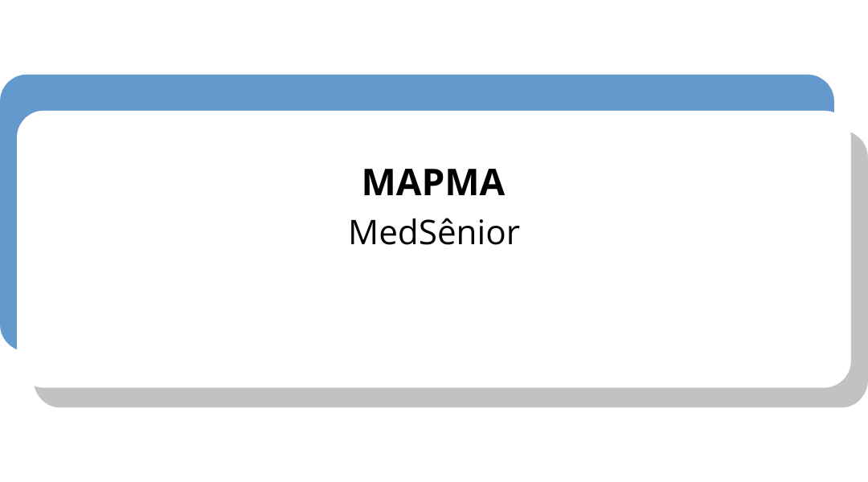Click the blue strip left of the card
Image resolution: width=868 pixels, height=482 pixels.
pos(8,225)
